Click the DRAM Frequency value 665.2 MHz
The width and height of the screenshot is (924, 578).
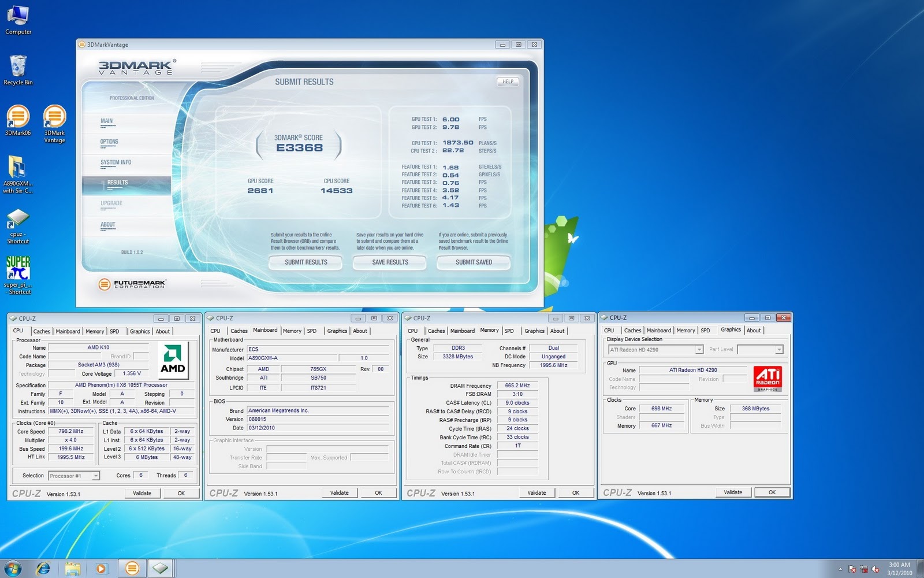517,386
